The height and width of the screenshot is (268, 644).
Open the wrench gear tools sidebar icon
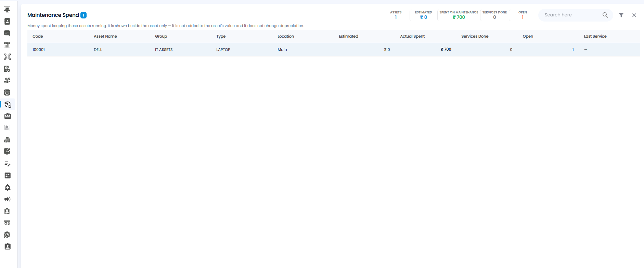tap(7, 235)
